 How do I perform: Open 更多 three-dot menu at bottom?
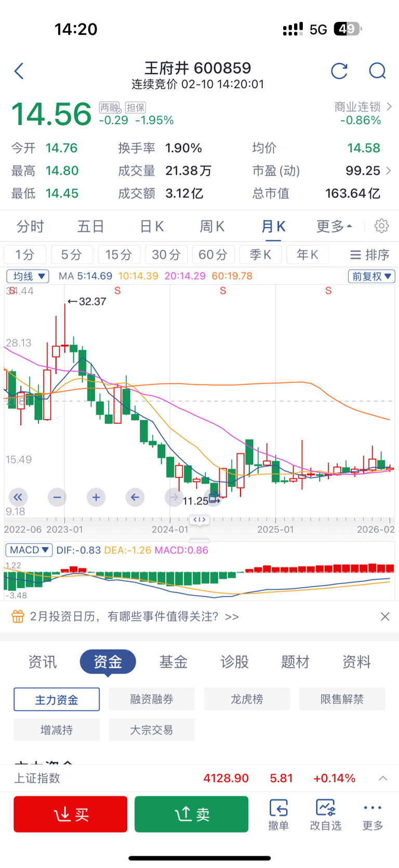click(x=373, y=814)
